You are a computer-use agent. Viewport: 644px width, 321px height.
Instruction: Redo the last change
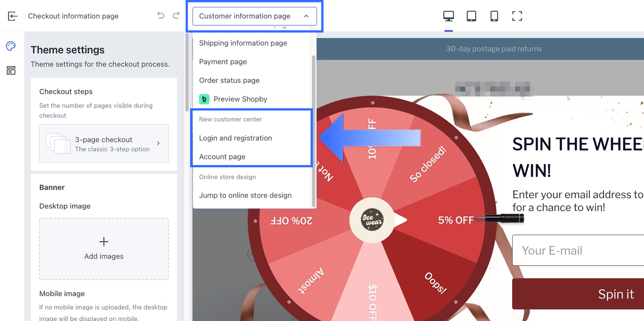tap(176, 16)
